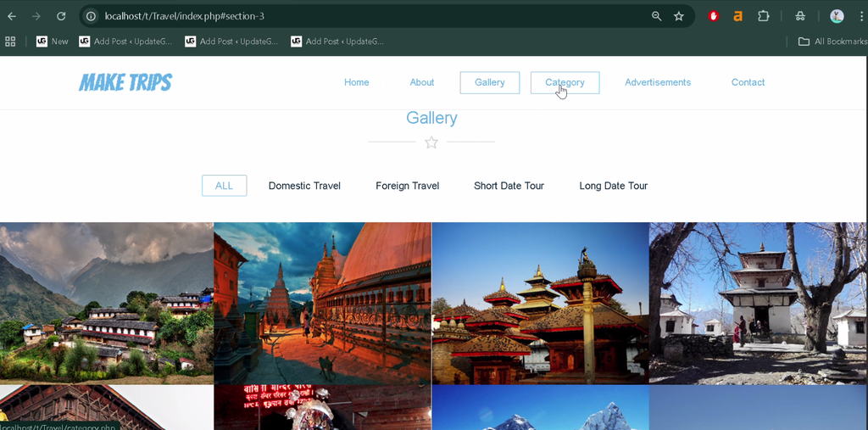
Task: Open the orange 'a' extension icon
Action: [738, 17]
